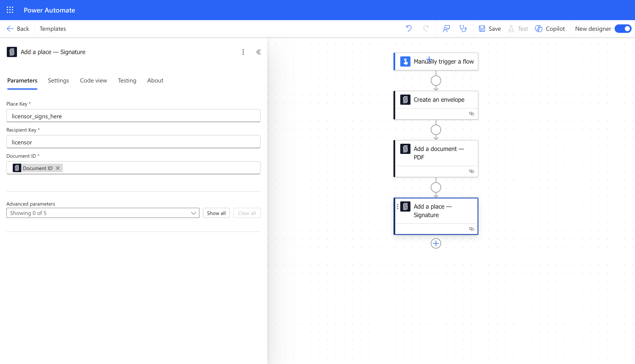
Task: Switch to the Parameters tab
Action: 22,81
